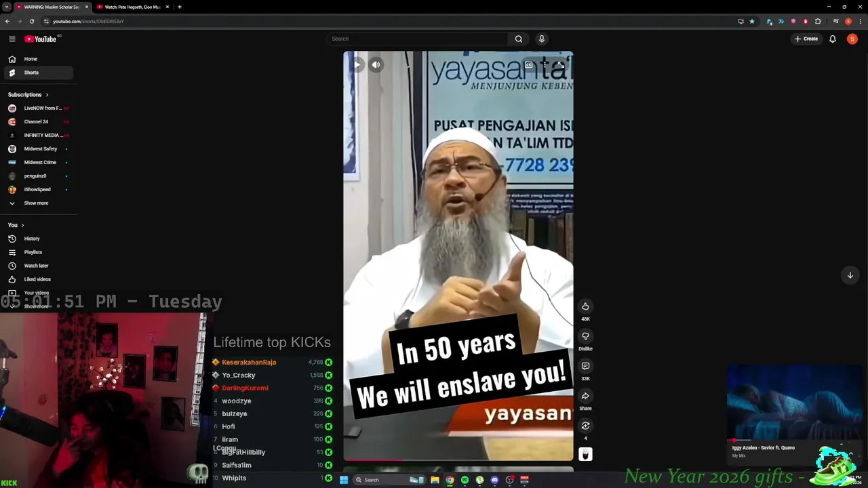Open Playlists in sidebar
The height and width of the screenshot is (488, 868).
37,252
